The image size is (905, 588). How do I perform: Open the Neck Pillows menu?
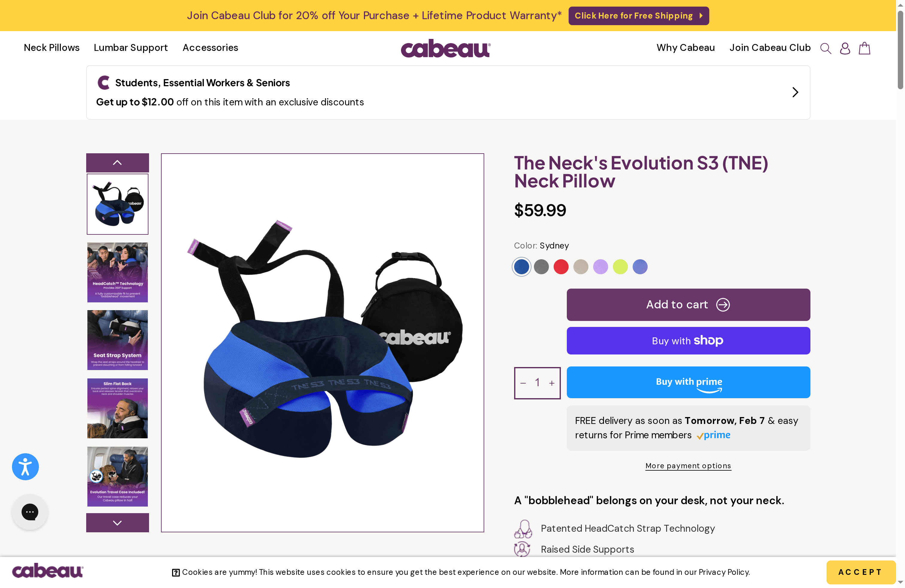[x=52, y=48]
